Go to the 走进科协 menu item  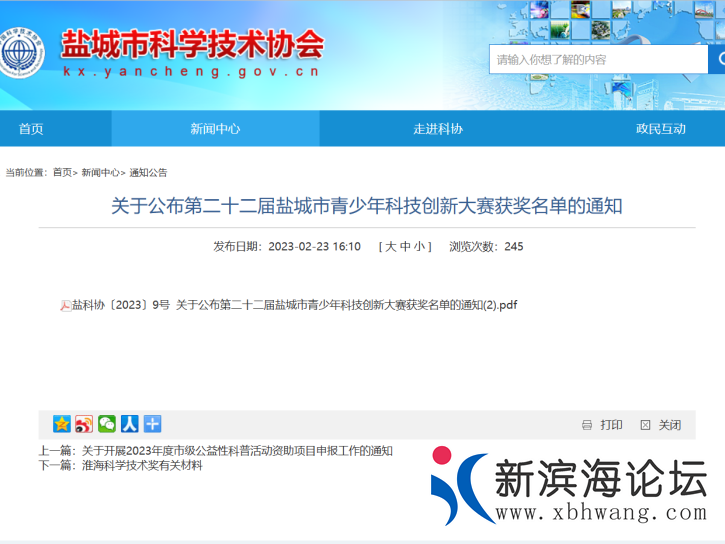[x=438, y=129]
